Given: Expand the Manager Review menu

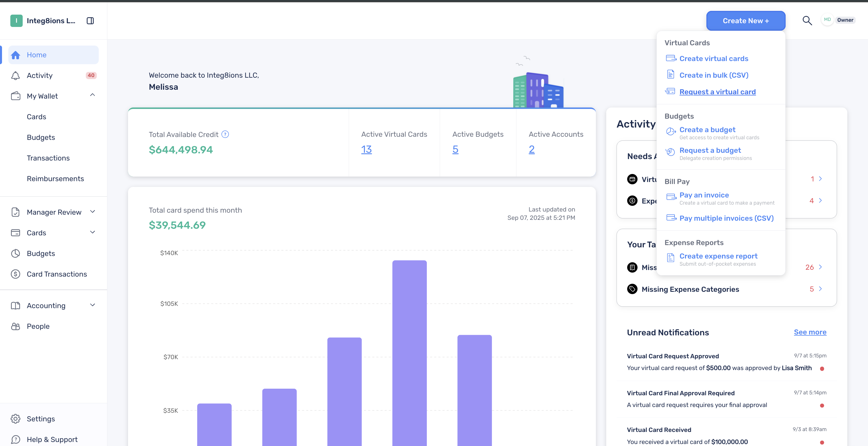Looking at the screenshot, I should point(92,212).
